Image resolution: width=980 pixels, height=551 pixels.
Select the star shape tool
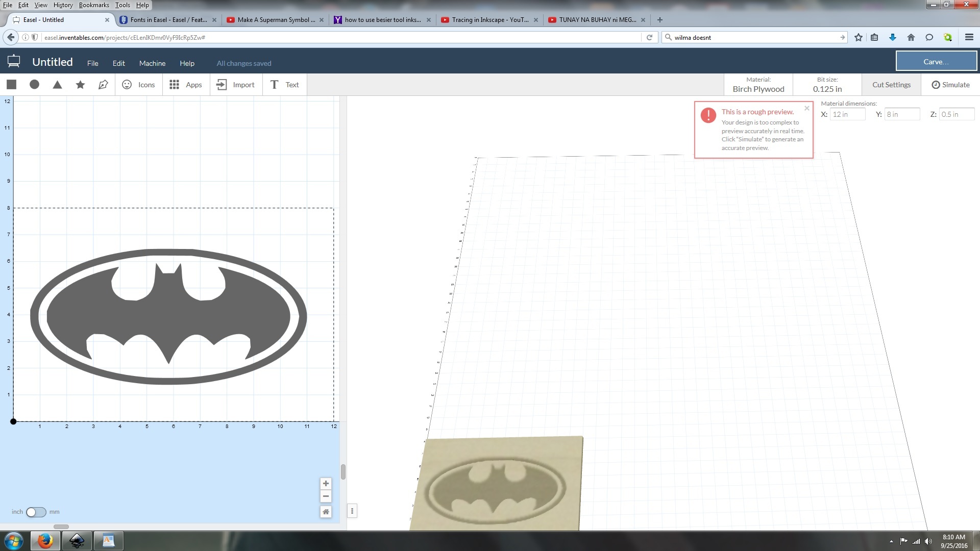pyautogui.click(x=80, y=85)
